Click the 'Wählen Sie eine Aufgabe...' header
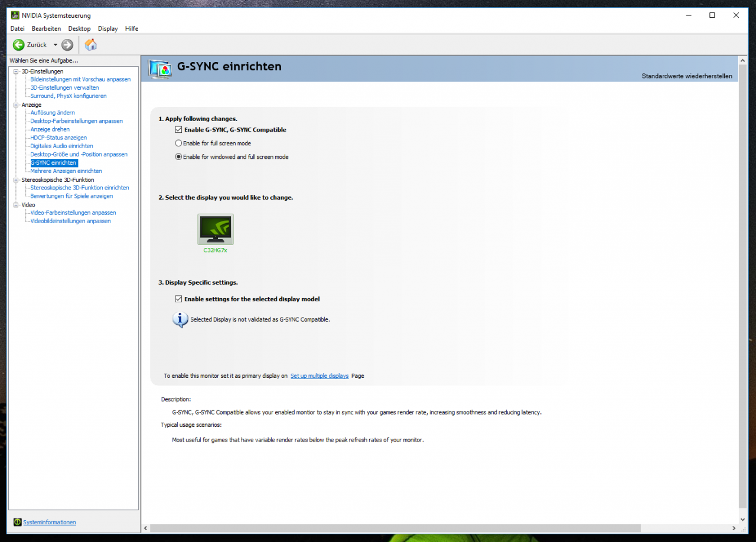 (44, 60)
